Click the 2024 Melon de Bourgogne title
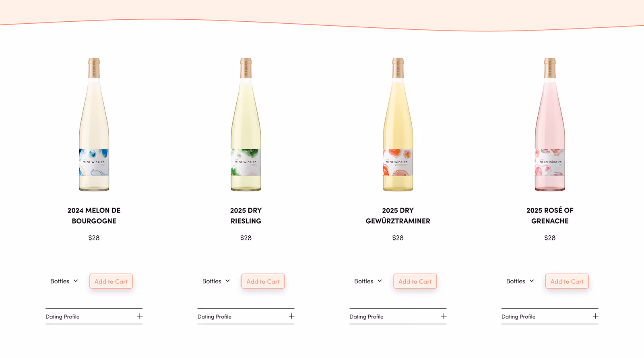Viewport: 644px width, 358px height. (94, 216)
